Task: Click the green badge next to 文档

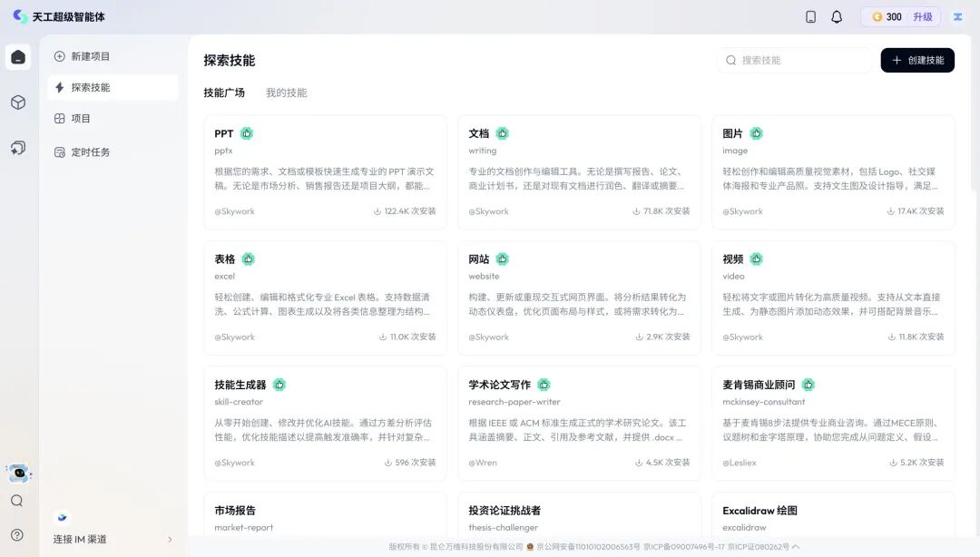Action: click(x=503, y=133)
